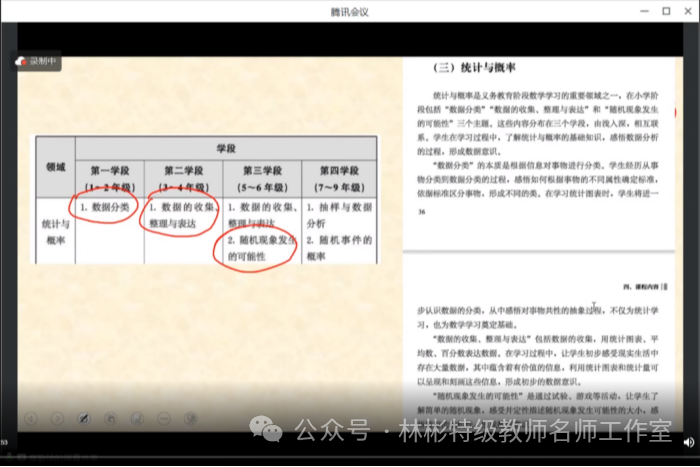The height and width of the screenshot is (467, 700).
Task: Close the 腾讯会议 window
Action: click(688, 12)
